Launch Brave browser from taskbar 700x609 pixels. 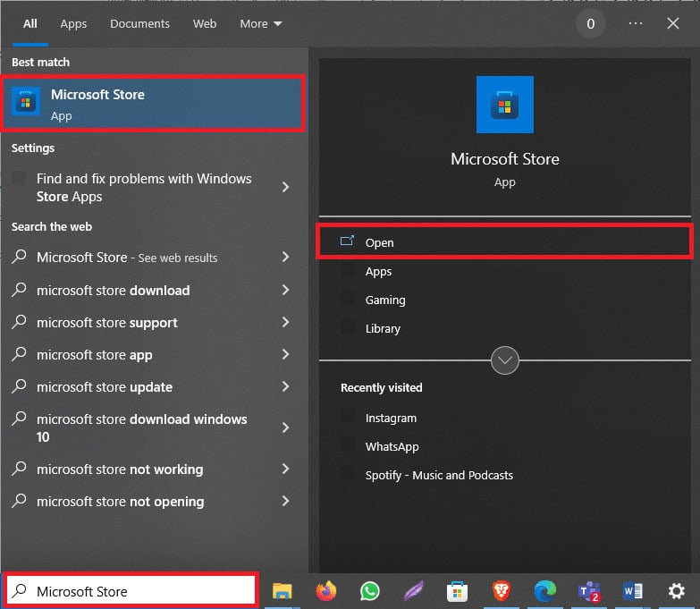[x=501, y=591]
